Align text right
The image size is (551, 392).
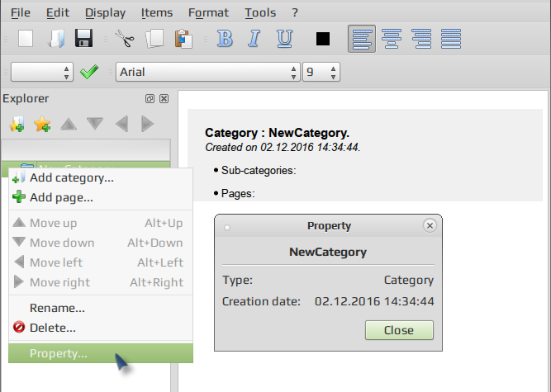point(421,39)
